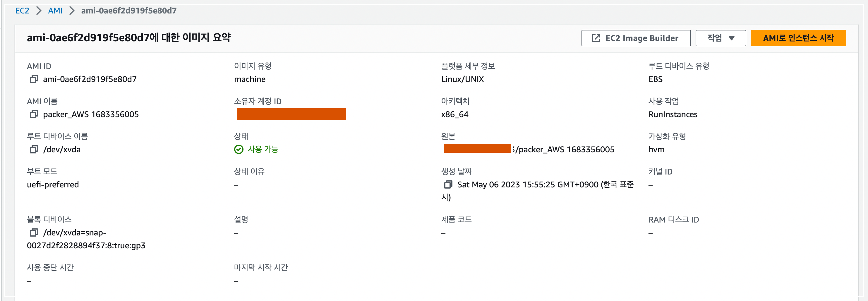Select the AMI ID text ami-0ae6f2d919f5e80d7 in details
This screenshot has width=868, height=301.
(x=90, y=79)
